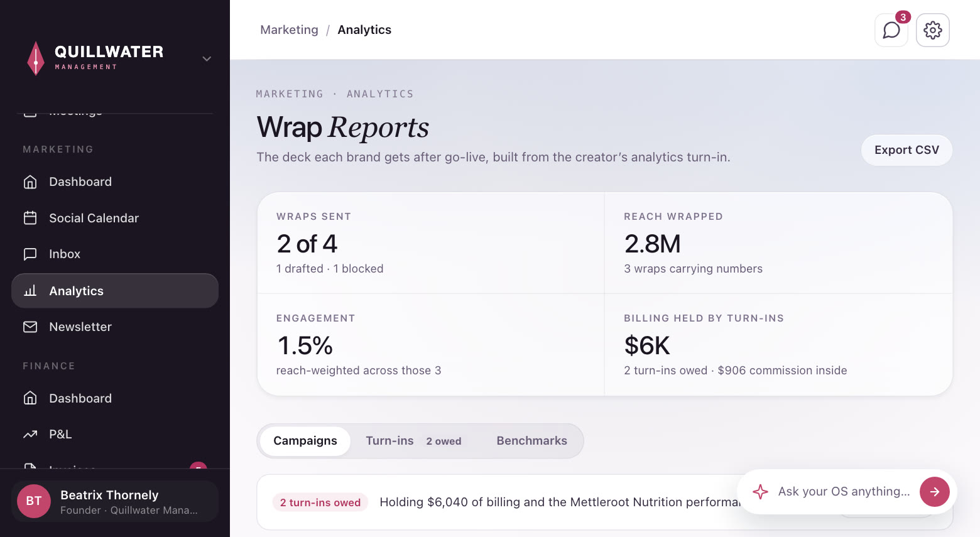This screenshot has height=537, width=980.
Task: Click the Export CSV button
Action: 906,150
